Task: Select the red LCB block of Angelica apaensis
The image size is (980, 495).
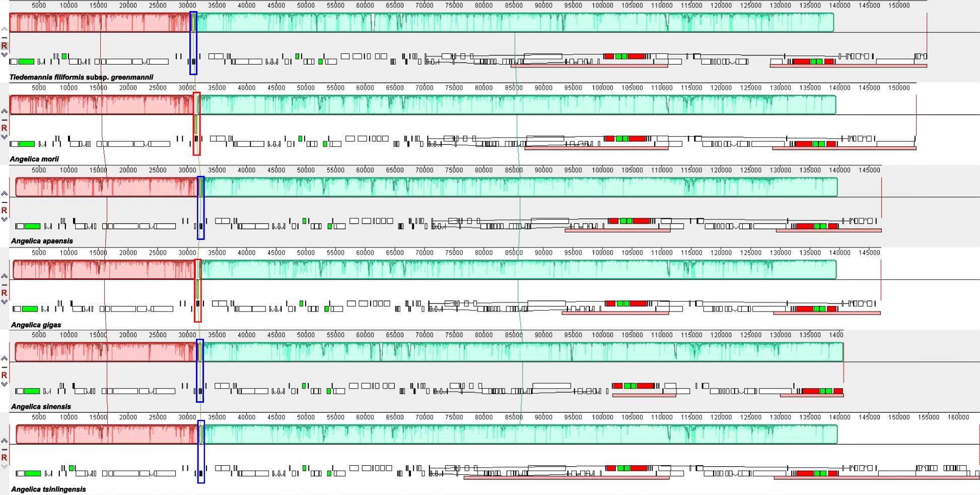Action: click(106, 187)
